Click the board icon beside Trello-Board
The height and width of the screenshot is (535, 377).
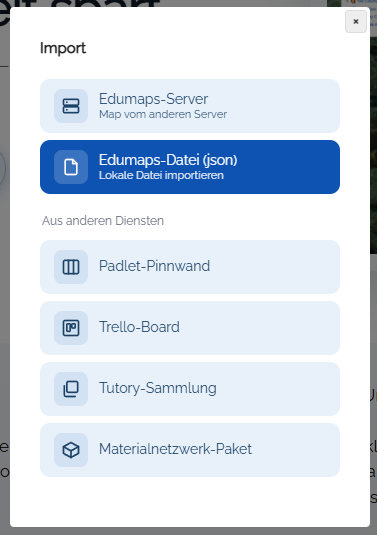71,328
